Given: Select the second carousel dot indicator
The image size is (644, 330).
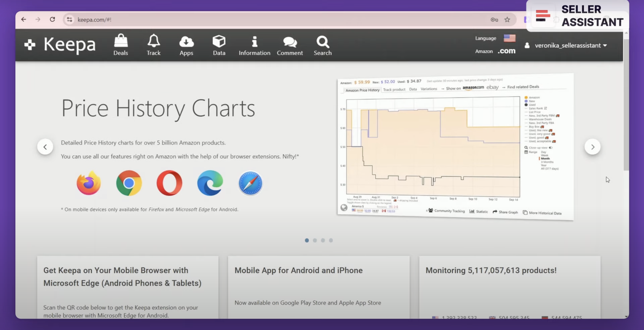Looking at the screenshot, I should point(315,240).
